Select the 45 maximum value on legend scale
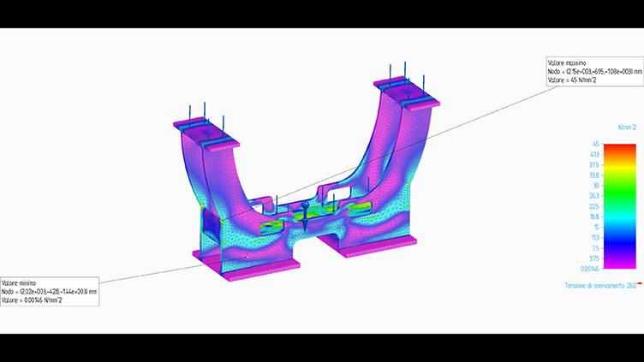This screenshot has height=362, width=644. click(595, 144)
